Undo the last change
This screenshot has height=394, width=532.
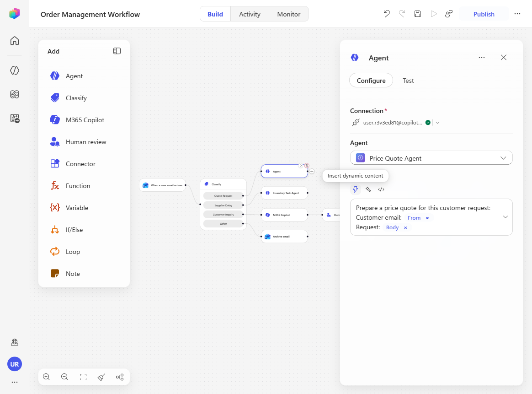click(387, 14)
